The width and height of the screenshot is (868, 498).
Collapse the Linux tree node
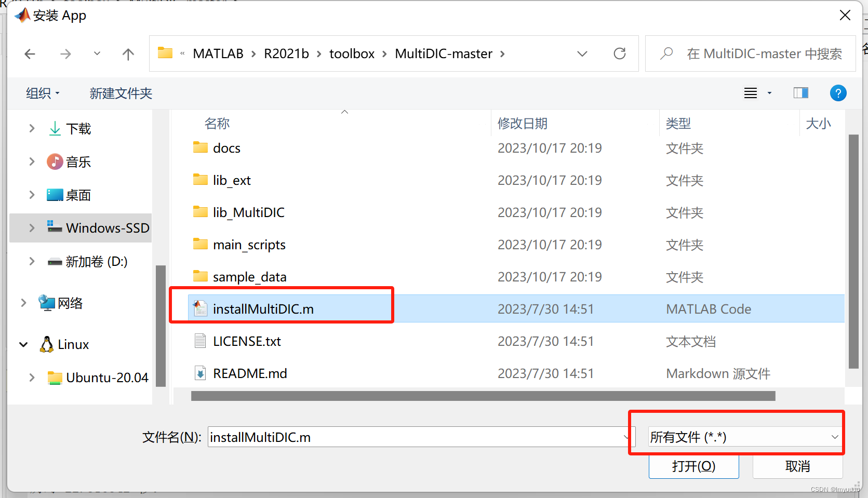point(23,344)
